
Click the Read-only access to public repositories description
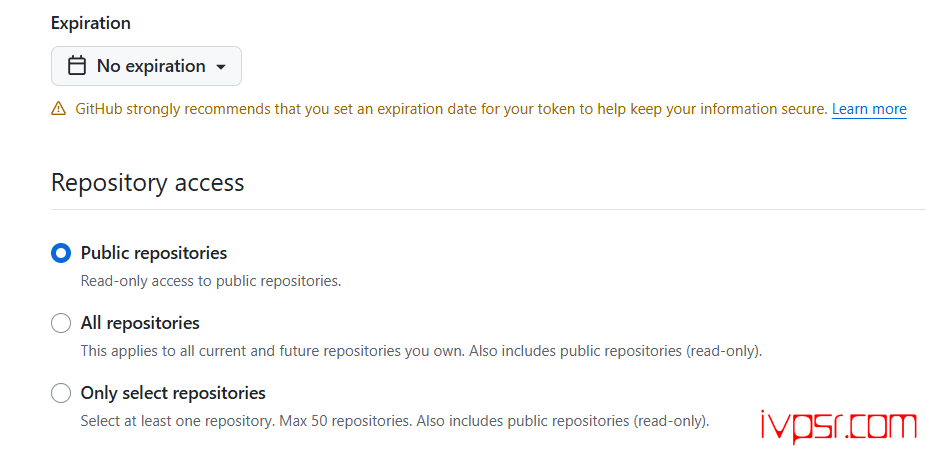(x=211, y=281)
